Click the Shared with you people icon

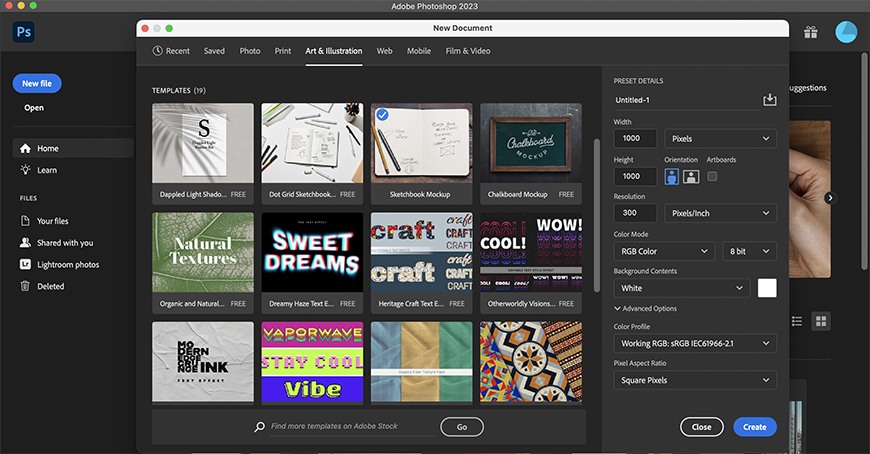[25, 243]
